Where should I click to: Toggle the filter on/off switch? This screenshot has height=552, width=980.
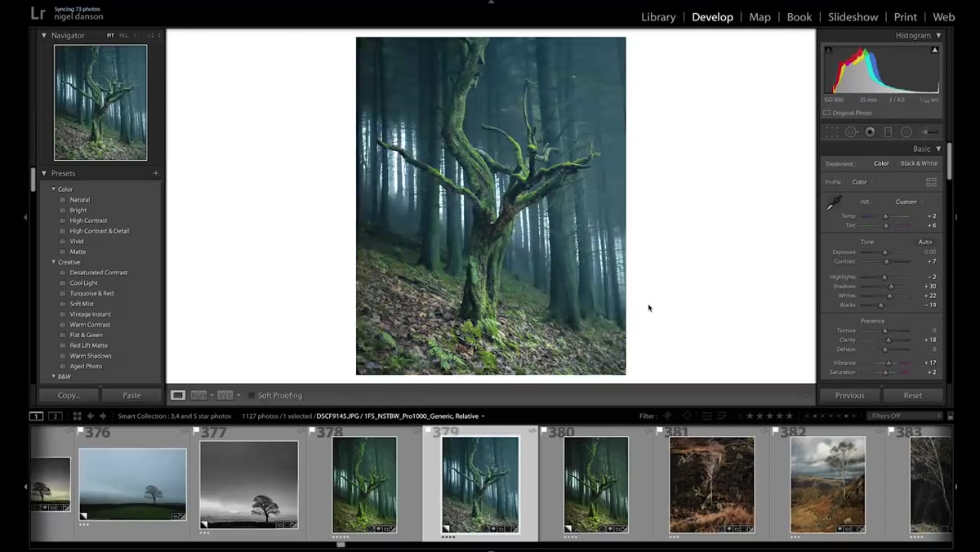951,416
